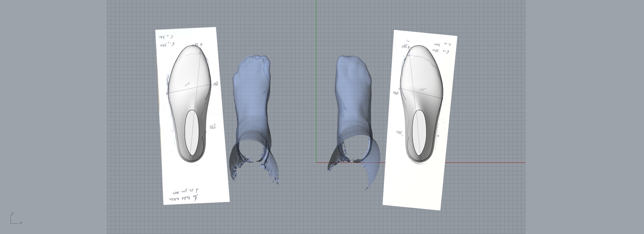
Task: Select the oval opening on left last
Action: pyautogui.click(x=193, y=133)
